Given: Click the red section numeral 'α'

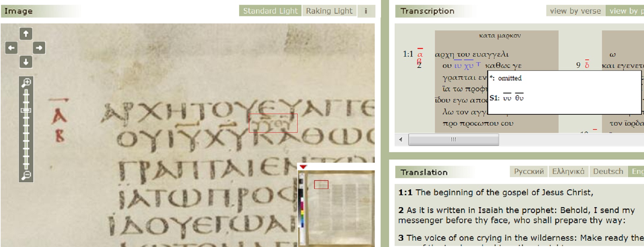Looking at the screenshot, I should tap(420, 54).
